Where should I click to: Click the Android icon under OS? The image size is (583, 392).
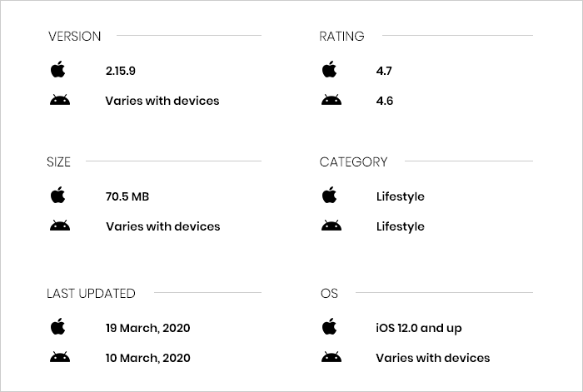coord(331,357)
